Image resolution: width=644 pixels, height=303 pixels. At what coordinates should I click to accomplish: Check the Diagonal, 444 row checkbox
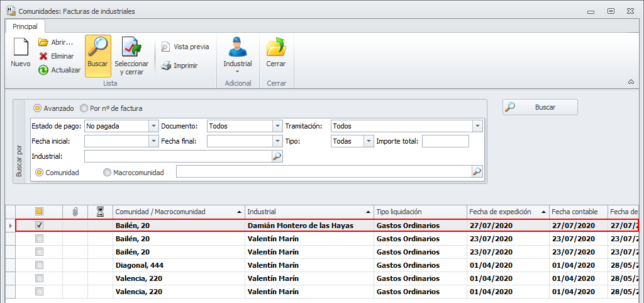coord(39,265)
